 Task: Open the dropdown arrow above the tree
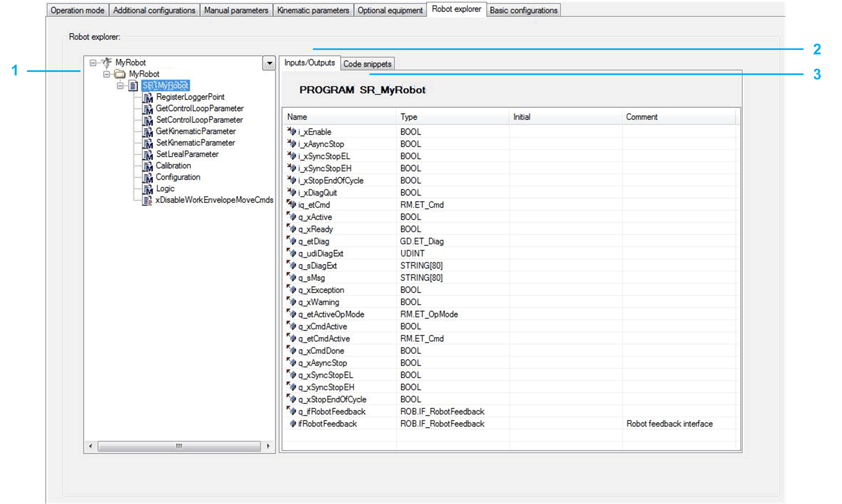[x=269, y=63]
